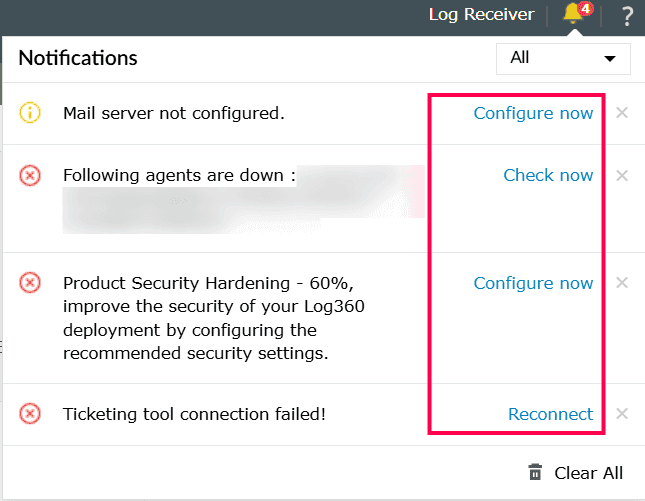This screenshot has height=501, width=645.
Task: Click the agents down error icon
Action: [x=30, y=176]
